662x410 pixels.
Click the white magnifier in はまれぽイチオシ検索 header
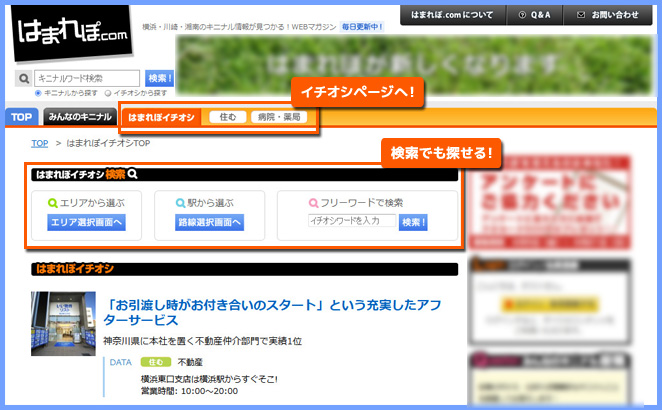pyautogui.click(x=133, y=174)
